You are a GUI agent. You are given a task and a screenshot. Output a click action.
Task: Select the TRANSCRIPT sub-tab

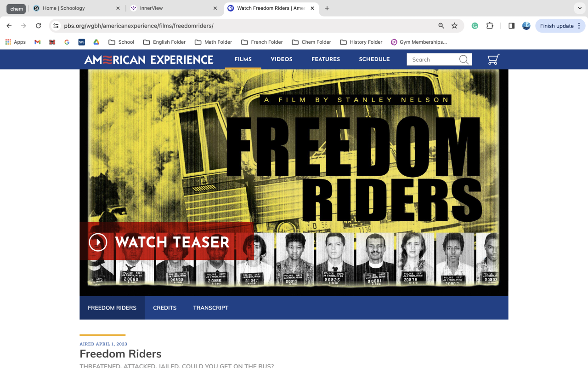pyautogui.click(x=210, y=308)
